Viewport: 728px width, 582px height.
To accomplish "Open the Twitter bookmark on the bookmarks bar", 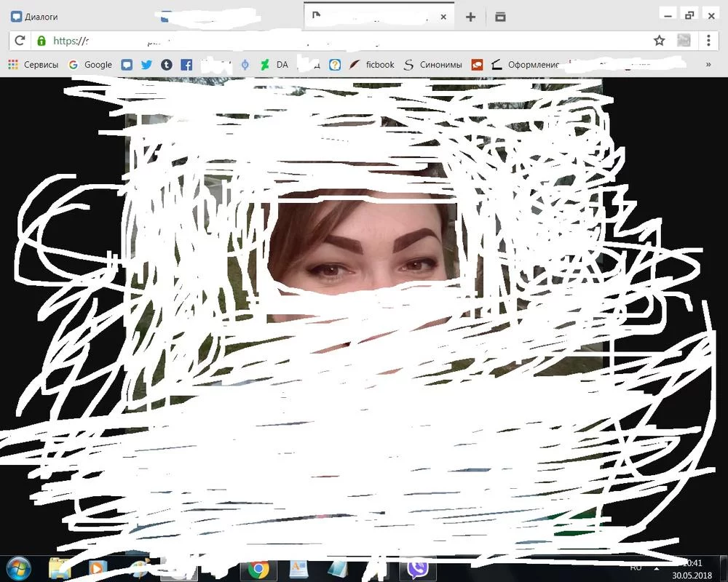I will tap(146, 64).
